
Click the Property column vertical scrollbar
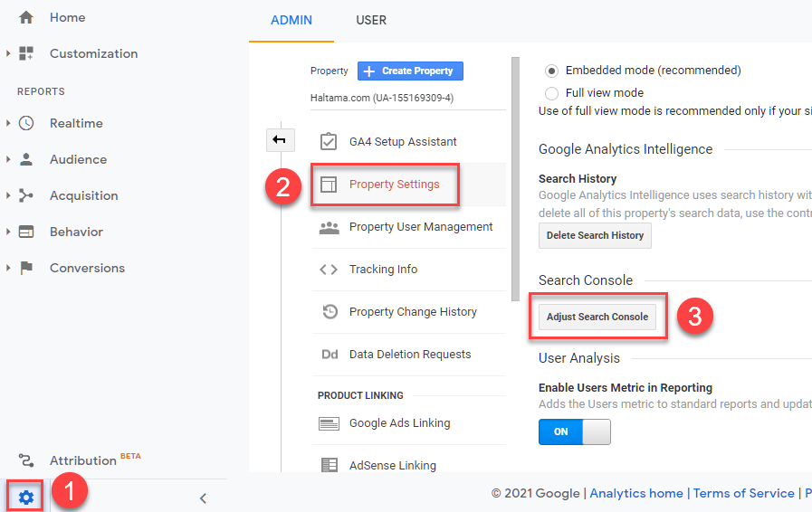click(x=515, y=179)
